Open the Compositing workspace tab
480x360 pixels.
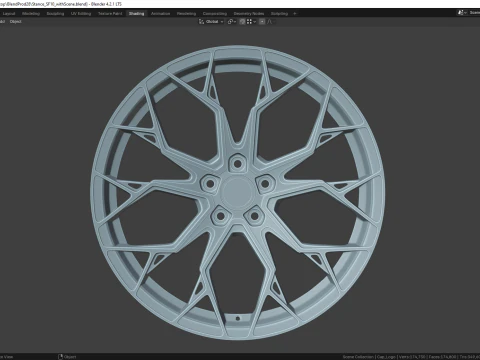tap(215, 14)
